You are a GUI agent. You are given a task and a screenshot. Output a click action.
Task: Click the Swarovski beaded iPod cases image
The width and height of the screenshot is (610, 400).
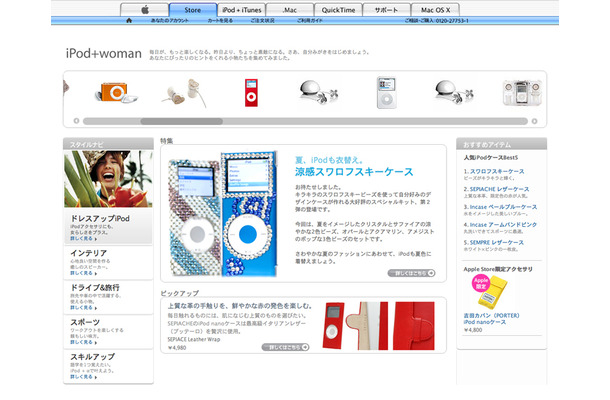(x=223, y=214)
